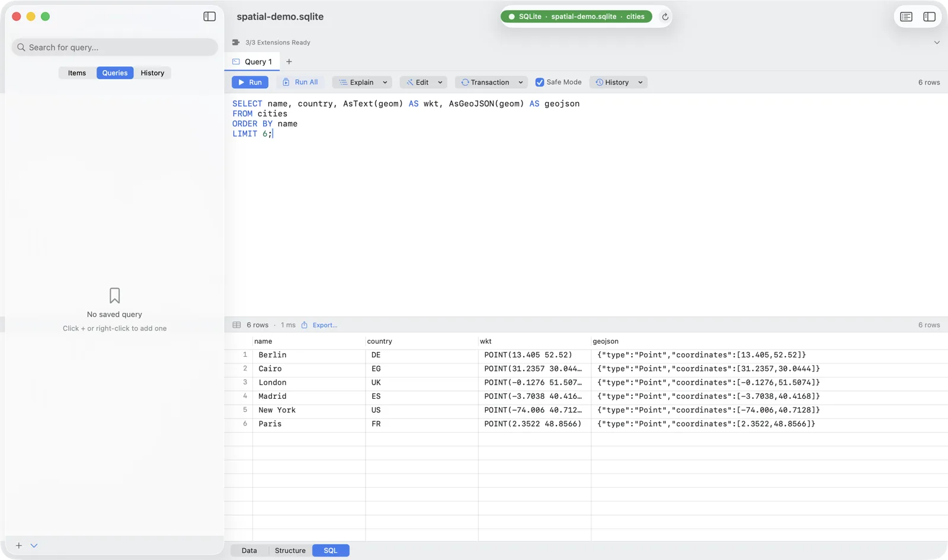Click the results table grid icon
948x560 pixels.
(236, 325)
